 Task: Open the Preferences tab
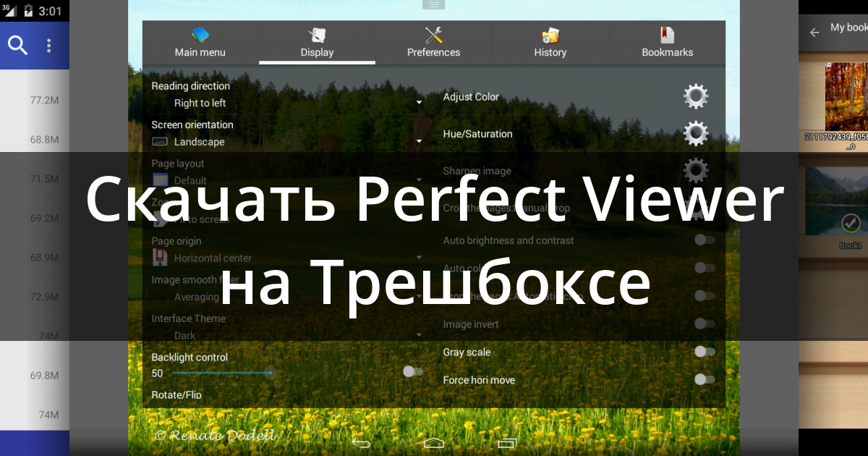click(433, 43)
